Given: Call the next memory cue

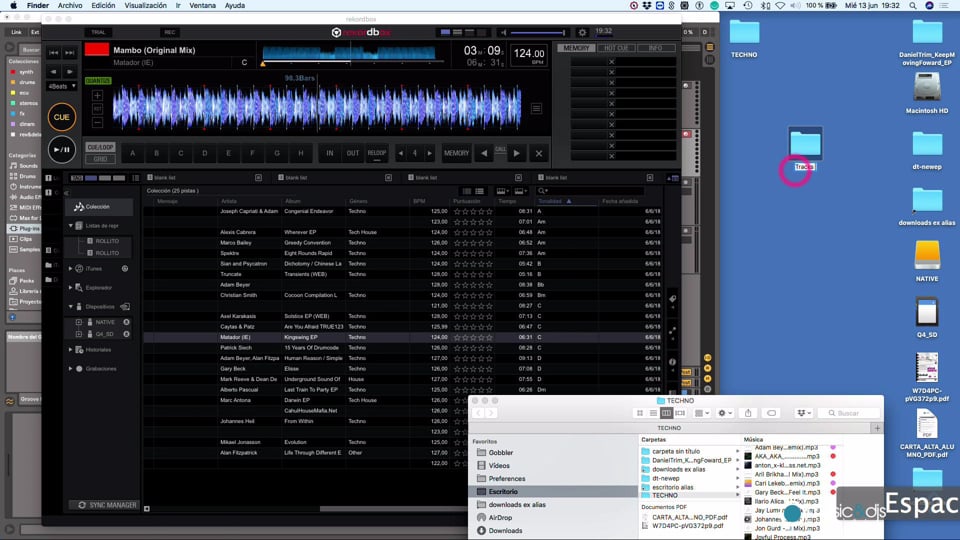Looking at the screenshot, I should point(516,153).
